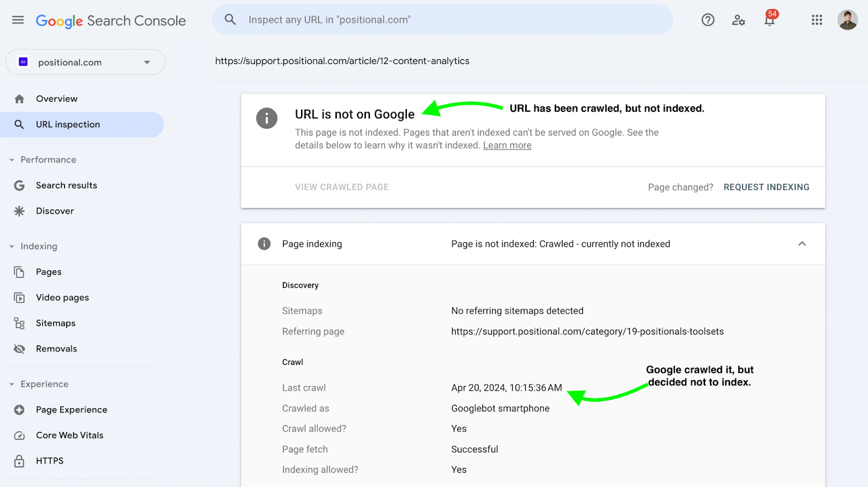Click the Pages documents icon
This screenshot has width=868, height=487.
(20, 272)
